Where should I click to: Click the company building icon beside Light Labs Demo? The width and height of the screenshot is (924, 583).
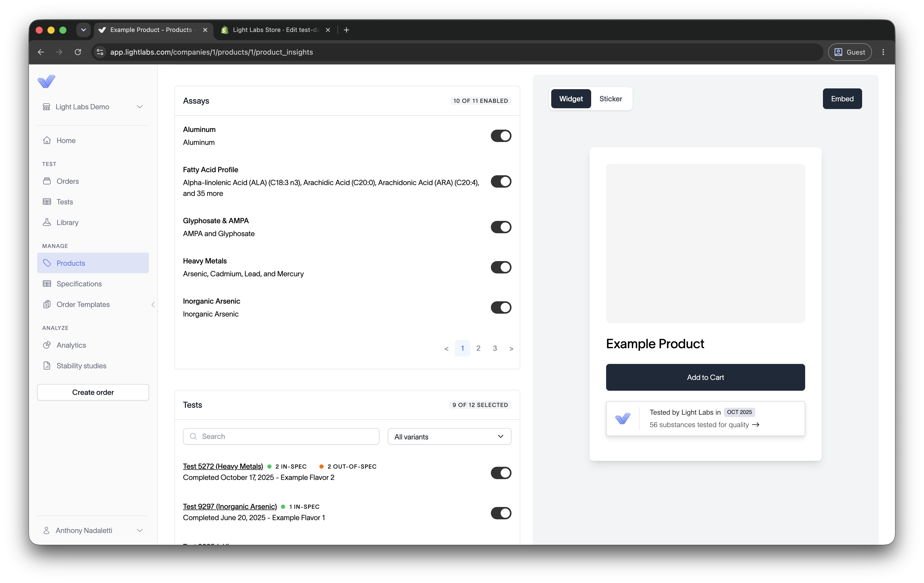point(46,107)
